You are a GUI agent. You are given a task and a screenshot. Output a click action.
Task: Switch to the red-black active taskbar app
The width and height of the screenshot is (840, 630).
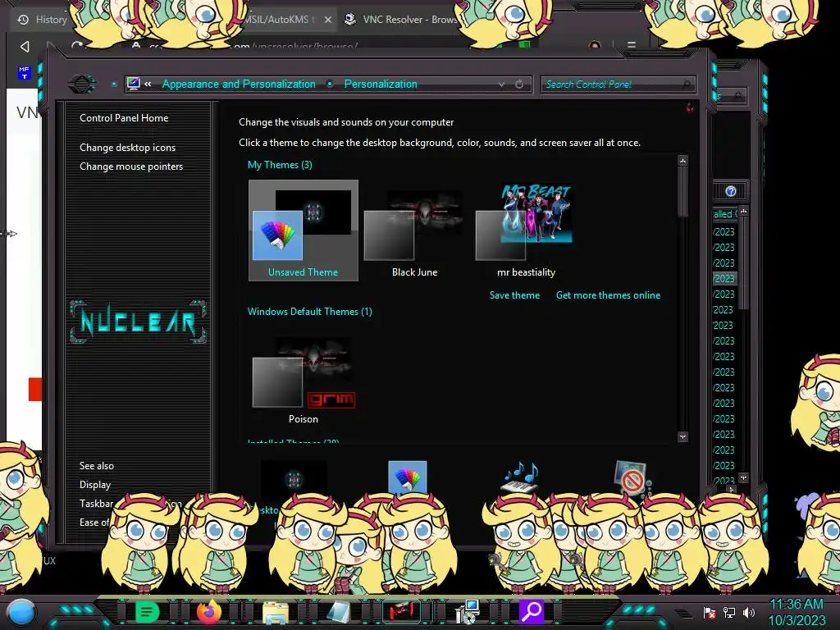pyautogui.click(x=400, y=611)
